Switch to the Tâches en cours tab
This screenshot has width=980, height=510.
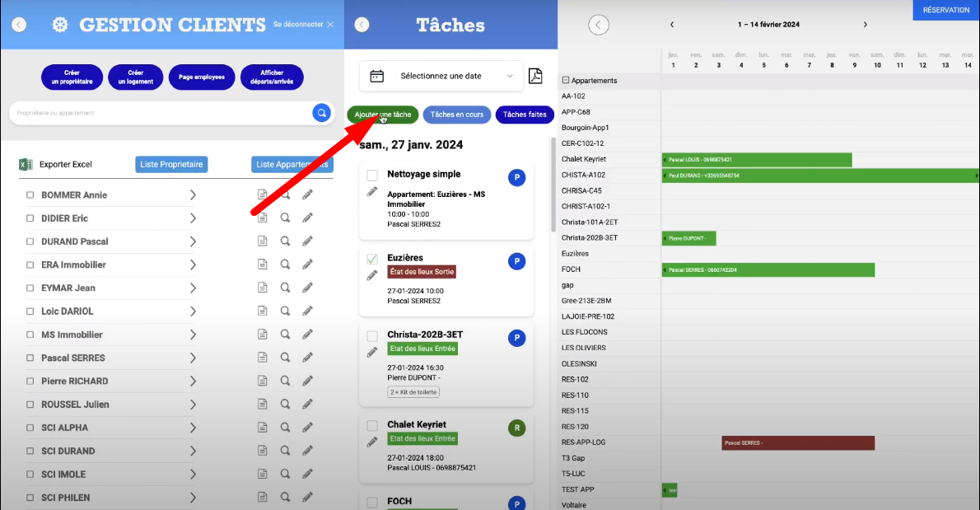click(x=457, y=115)
